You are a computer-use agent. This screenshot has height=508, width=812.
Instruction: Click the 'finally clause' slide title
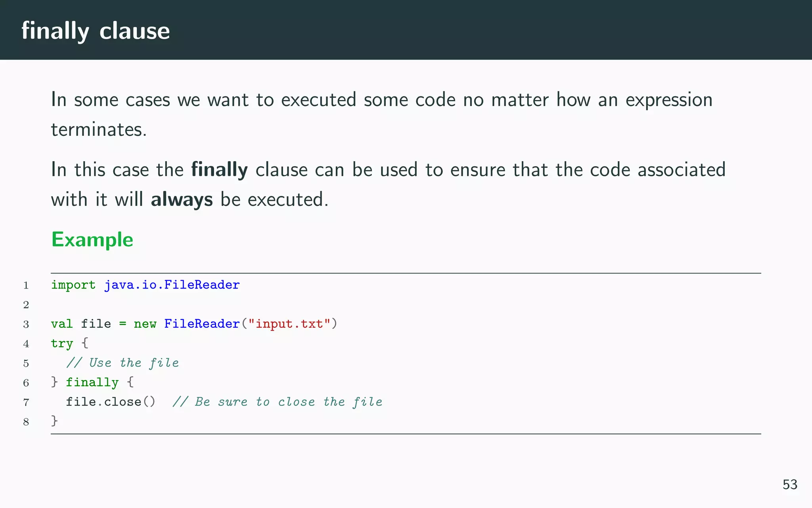point(96,31)
